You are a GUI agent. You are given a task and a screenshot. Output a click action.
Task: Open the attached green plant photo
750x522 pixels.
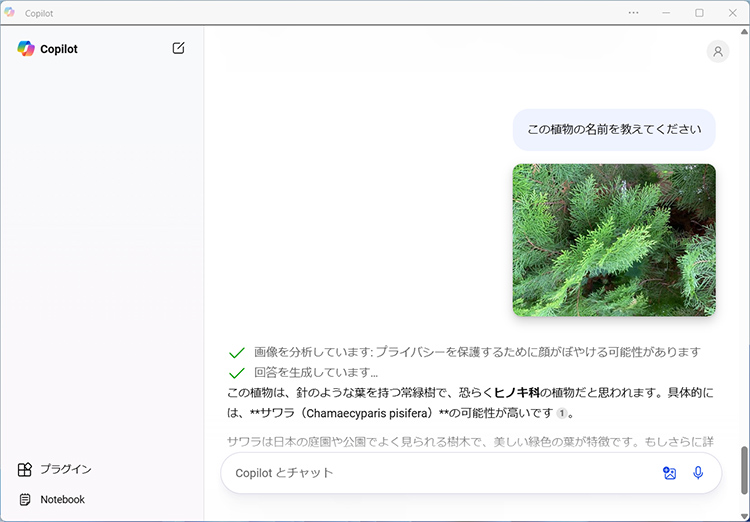click(614, 240)
